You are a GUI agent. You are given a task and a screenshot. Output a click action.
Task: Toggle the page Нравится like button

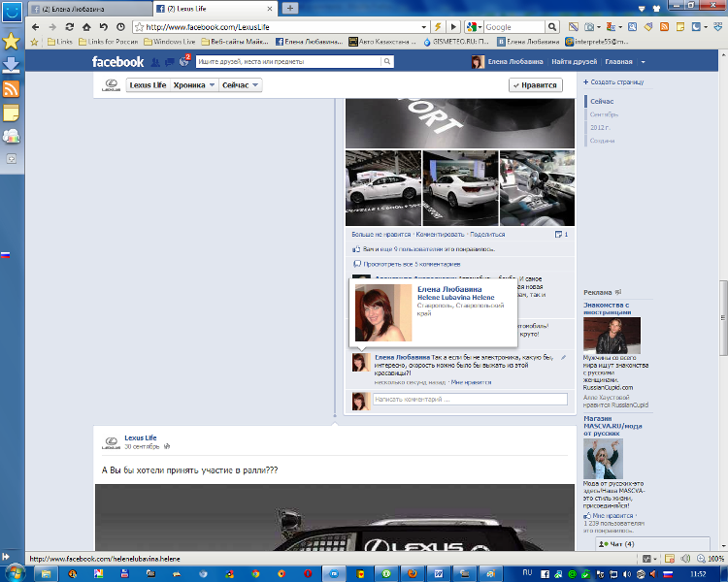(535, 85)
